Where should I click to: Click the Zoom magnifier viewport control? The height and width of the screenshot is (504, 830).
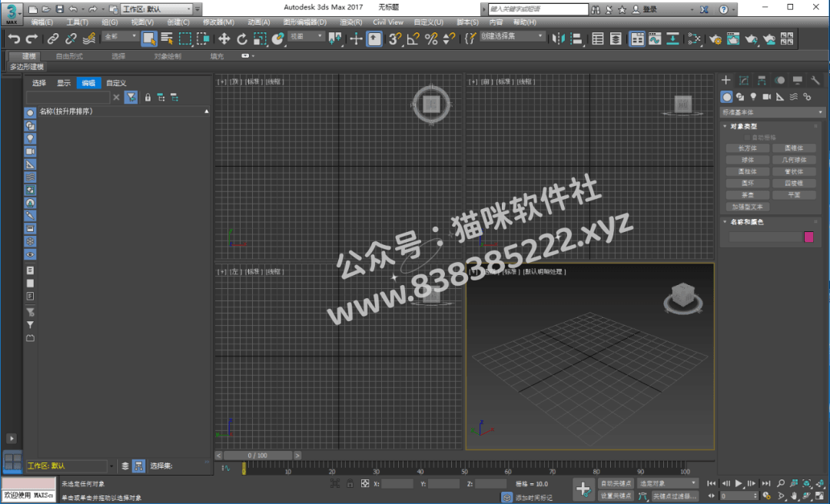781,483
